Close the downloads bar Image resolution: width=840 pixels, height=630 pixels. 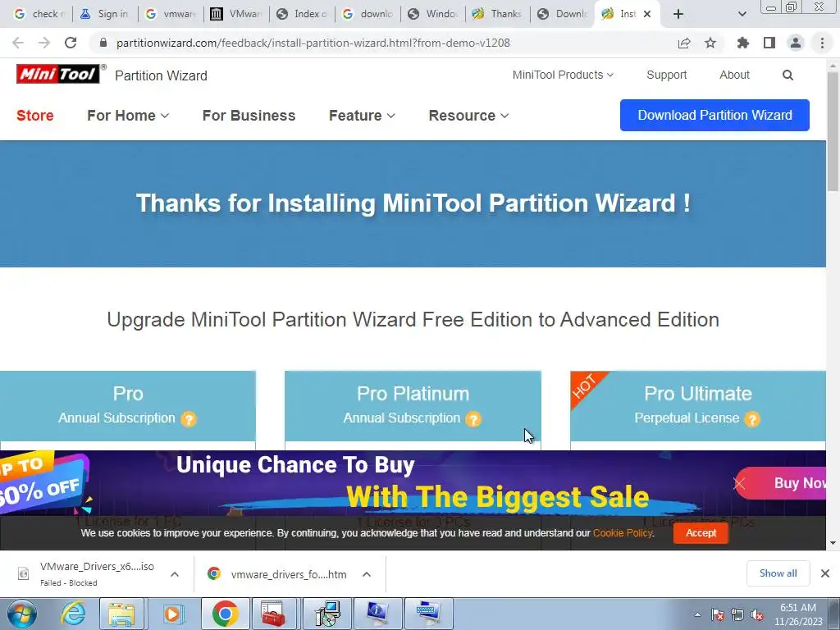[x=825, y=573]
